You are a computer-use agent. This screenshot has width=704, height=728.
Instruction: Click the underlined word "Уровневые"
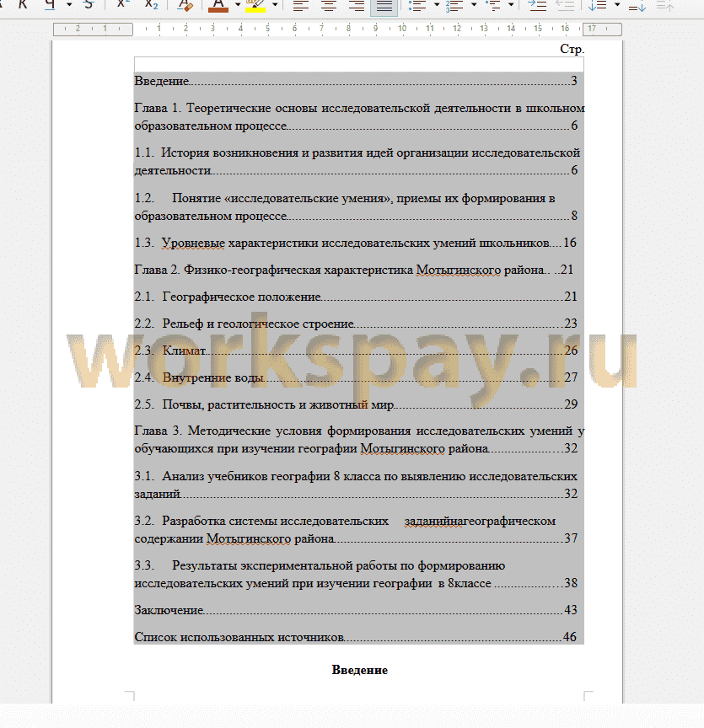pos(193,243)
